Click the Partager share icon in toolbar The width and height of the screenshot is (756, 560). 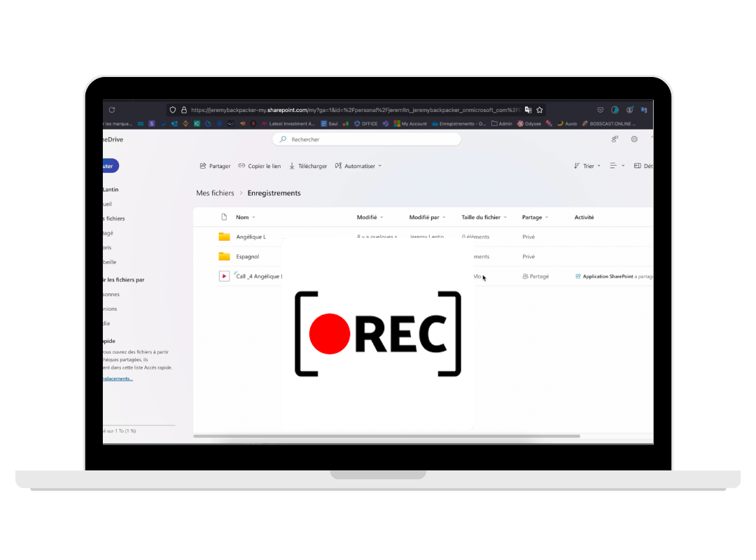pyautogui.click(x=203, y=166)
